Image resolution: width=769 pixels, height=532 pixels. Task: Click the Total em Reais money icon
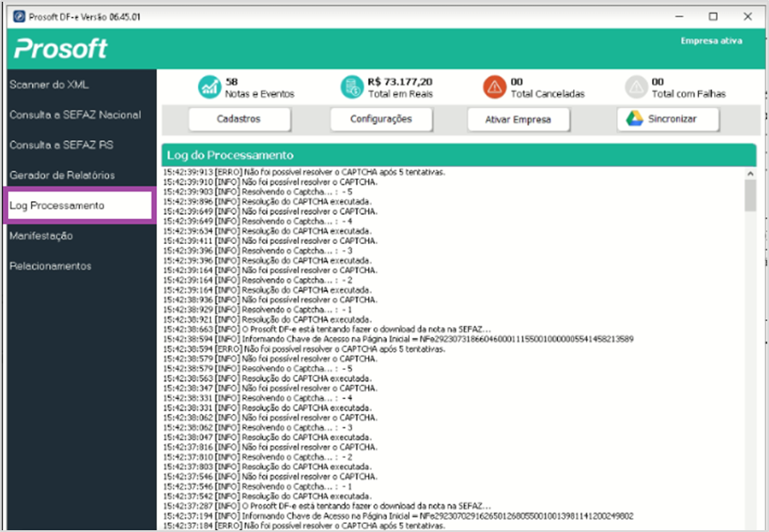(x=351, y=87)
